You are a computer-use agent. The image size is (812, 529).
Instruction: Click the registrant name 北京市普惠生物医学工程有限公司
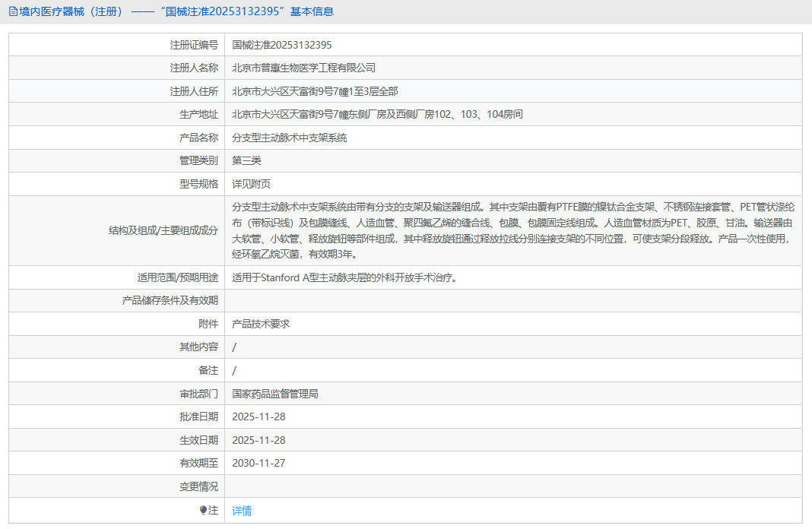(303, 68)
